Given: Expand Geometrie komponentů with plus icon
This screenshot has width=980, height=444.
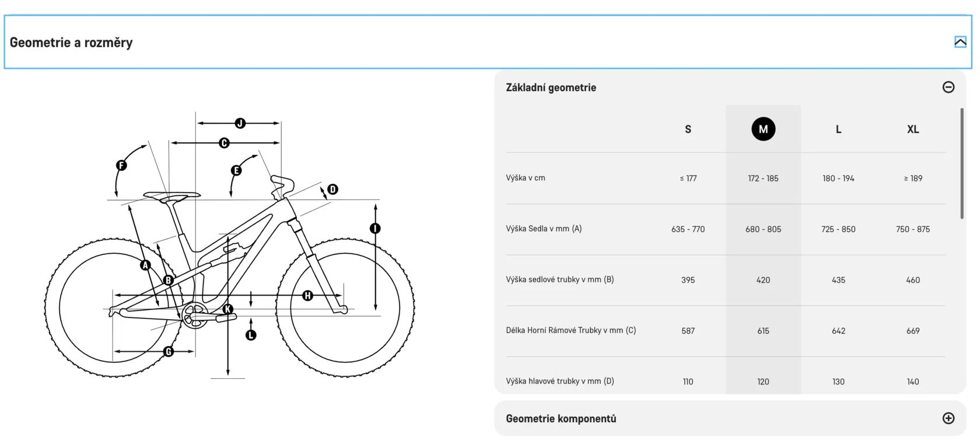Looking at the screenshot, I should [x=948, y=418].
